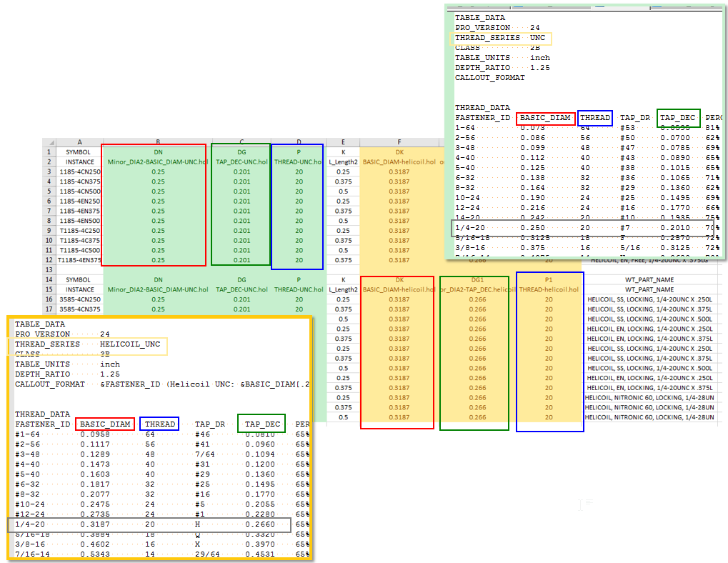
Task: Click Minor_DIA2-BASIC_DIAM-UNC.hol cell in row 2
Action: tap(158, 162)
